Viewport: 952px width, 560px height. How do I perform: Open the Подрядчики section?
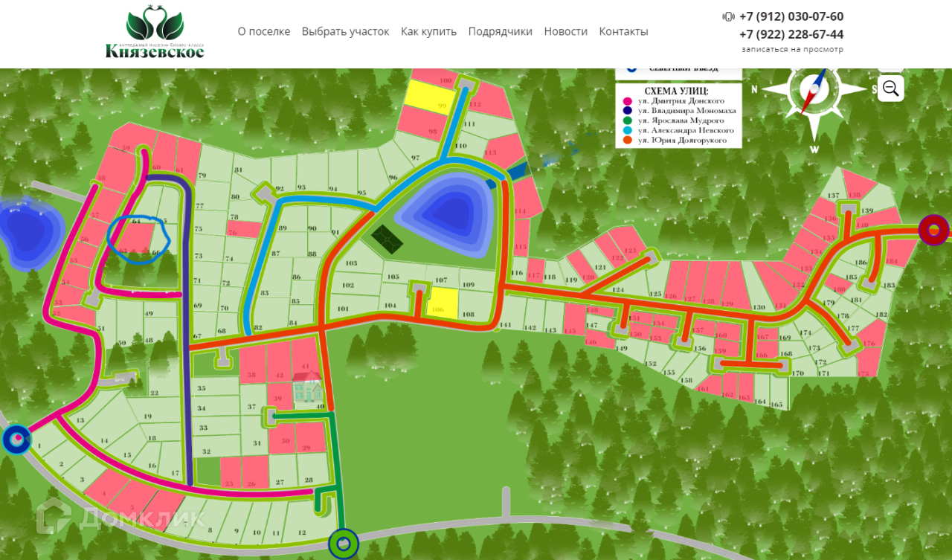500,31
